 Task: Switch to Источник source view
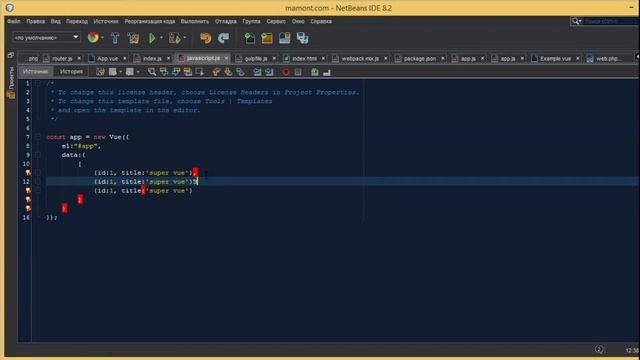(36, 71)
